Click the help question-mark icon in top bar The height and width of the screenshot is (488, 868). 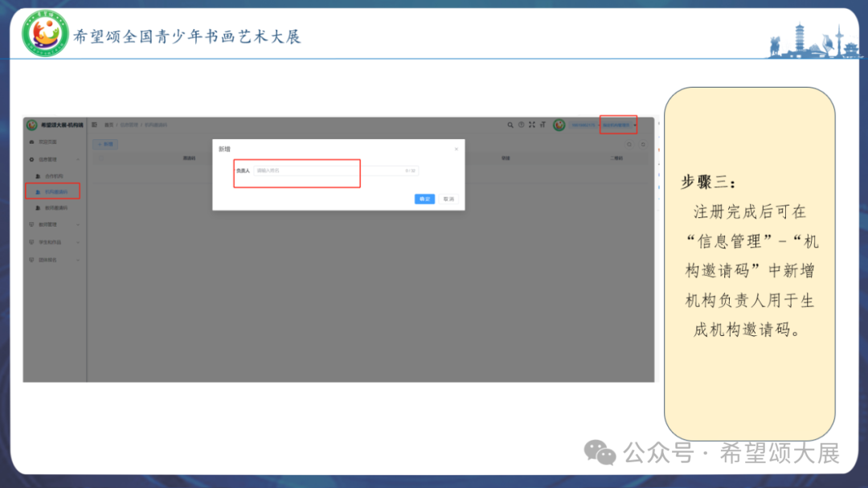point(521,124)
